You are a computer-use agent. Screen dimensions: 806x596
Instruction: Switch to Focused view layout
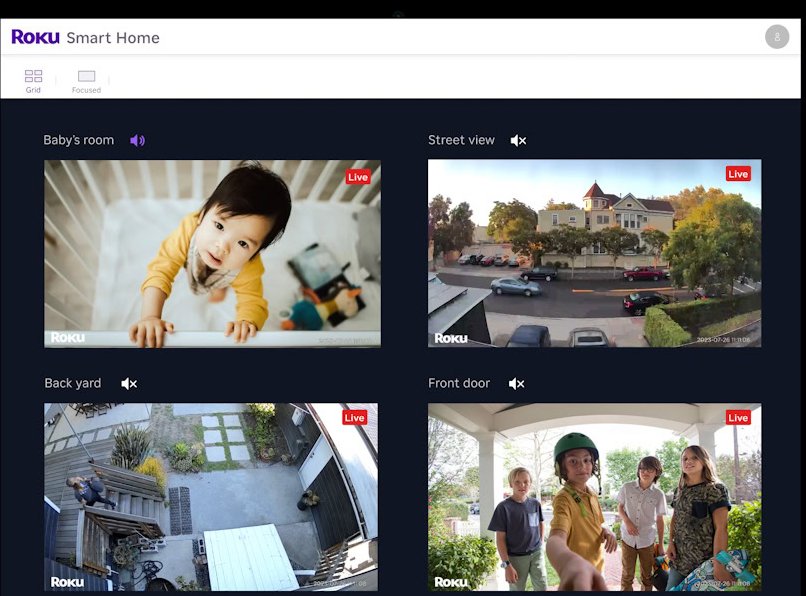[86, 81]
